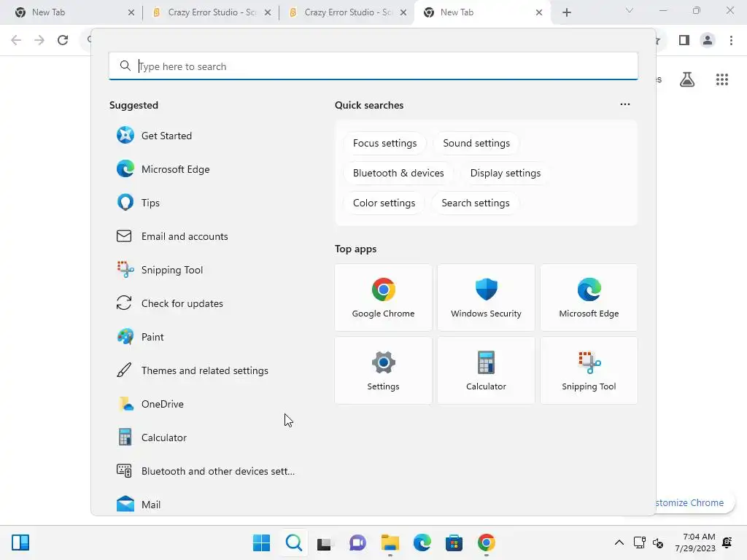This screenshot has width=747, height=560.
Task: Open Settings tile in Top apps
Action: [x=383, y=370]
